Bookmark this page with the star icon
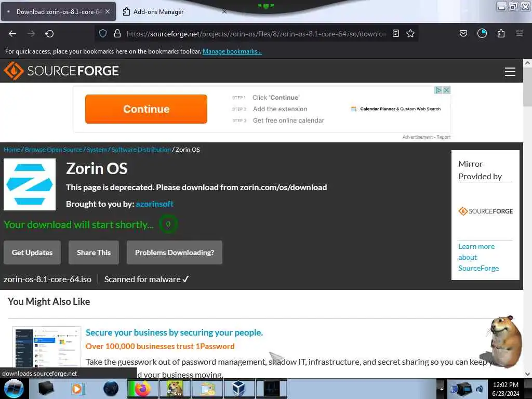Screen dimensions: 532x399 click(x=410, y=33)
